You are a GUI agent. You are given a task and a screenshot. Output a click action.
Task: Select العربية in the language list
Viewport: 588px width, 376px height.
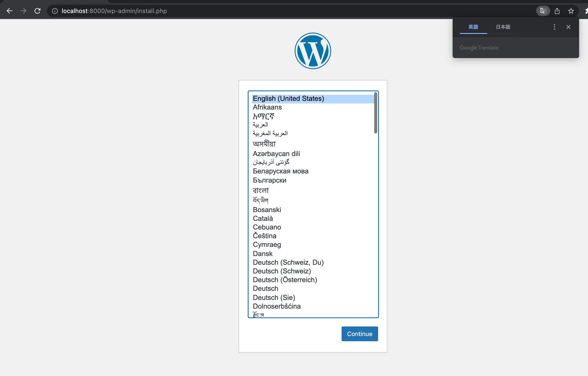(x=313, y=125)
